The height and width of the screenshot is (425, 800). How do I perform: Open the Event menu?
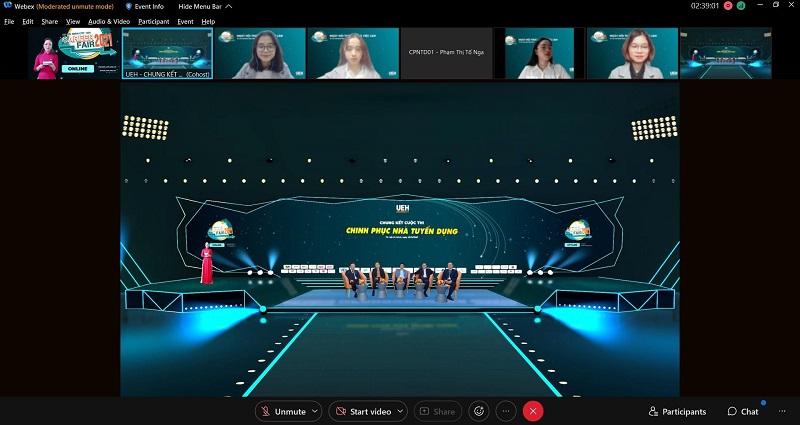185,21
